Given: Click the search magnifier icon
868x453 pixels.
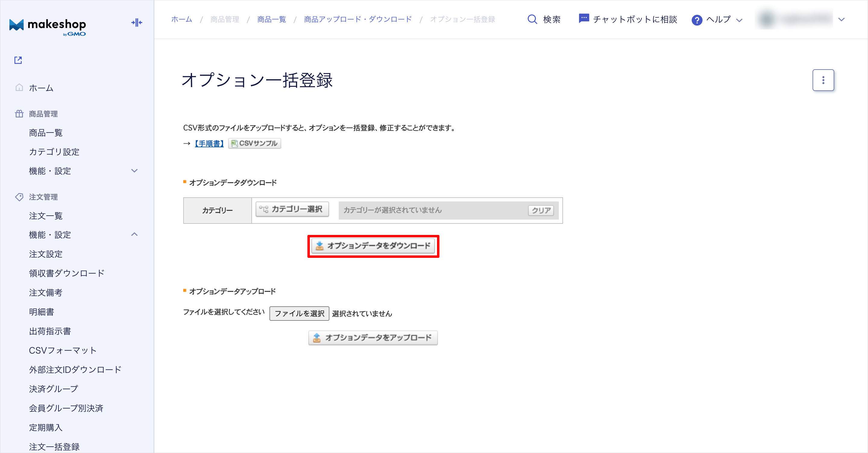Looking at the screenshot, I should [532, 19].
